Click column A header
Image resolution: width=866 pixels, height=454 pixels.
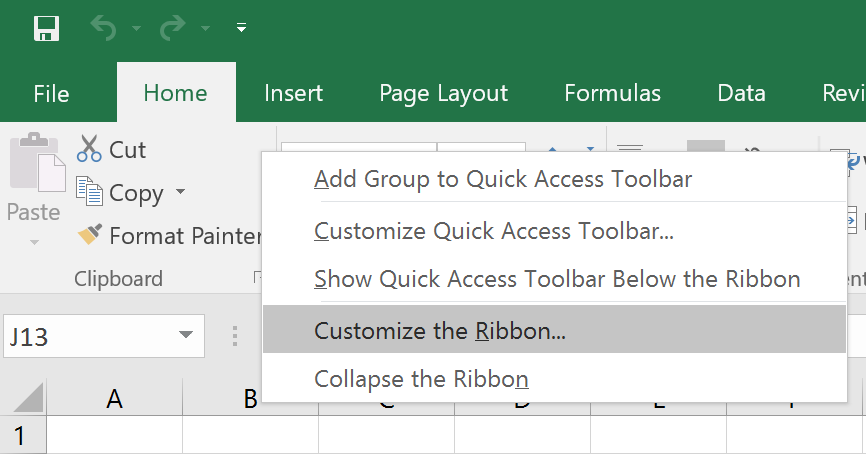(x=115, y=399)
